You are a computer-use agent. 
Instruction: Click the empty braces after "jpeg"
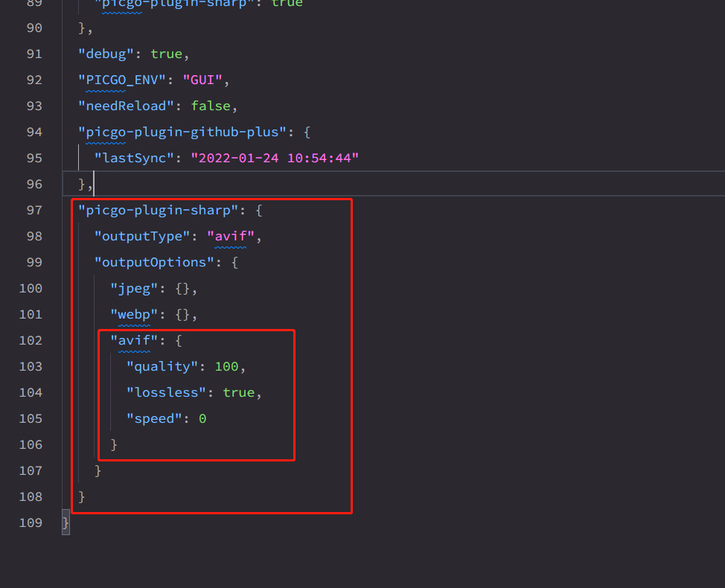tap(182, 289)
